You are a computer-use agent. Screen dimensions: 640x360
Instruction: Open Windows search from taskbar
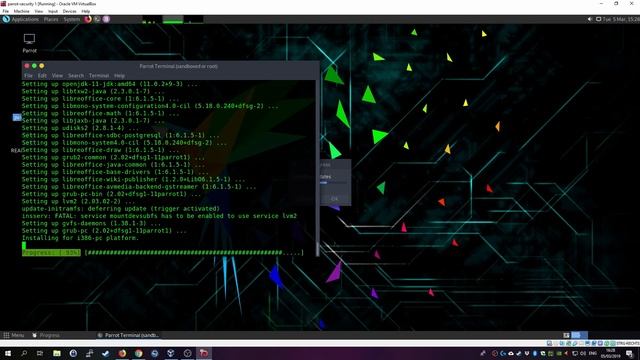coord(24,353)
